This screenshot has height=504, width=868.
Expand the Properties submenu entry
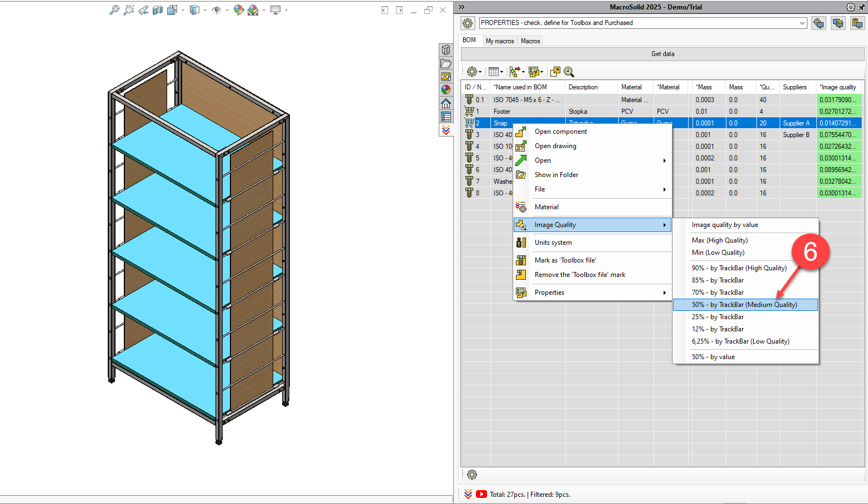click(x=593, y=293)
